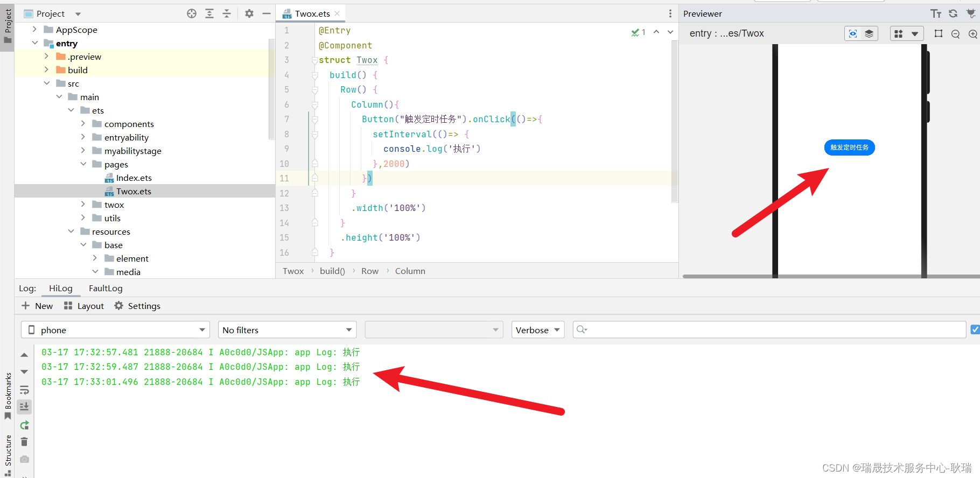980x478 pixels.
Task: Expand the .preview folder
Action: (46, 56)
